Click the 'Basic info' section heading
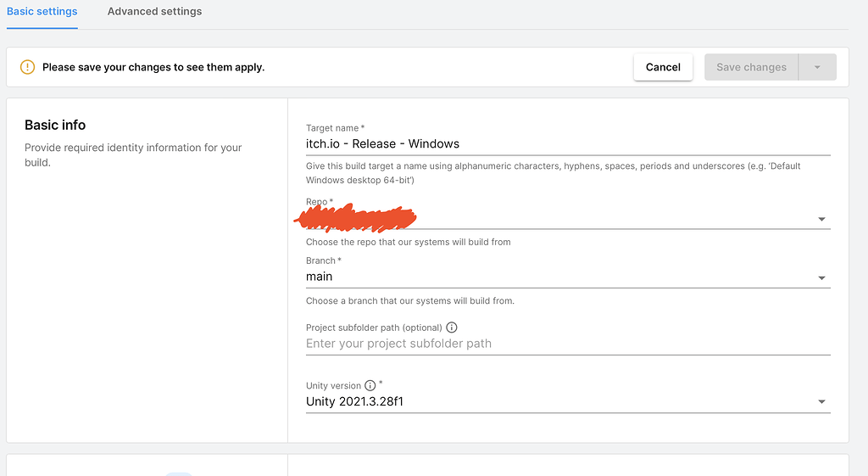Viewport: 868px width, 476px height. click(x=55, y=125)
